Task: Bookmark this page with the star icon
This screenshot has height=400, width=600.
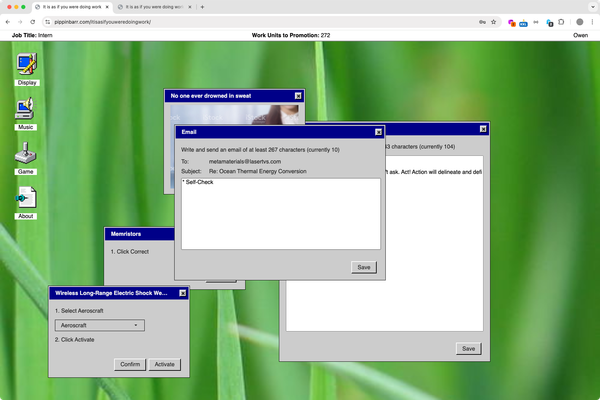Action: coord(494,22)
